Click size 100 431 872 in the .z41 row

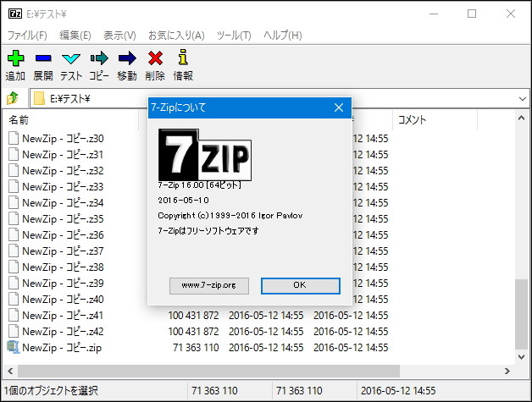(x=193, y=315)
